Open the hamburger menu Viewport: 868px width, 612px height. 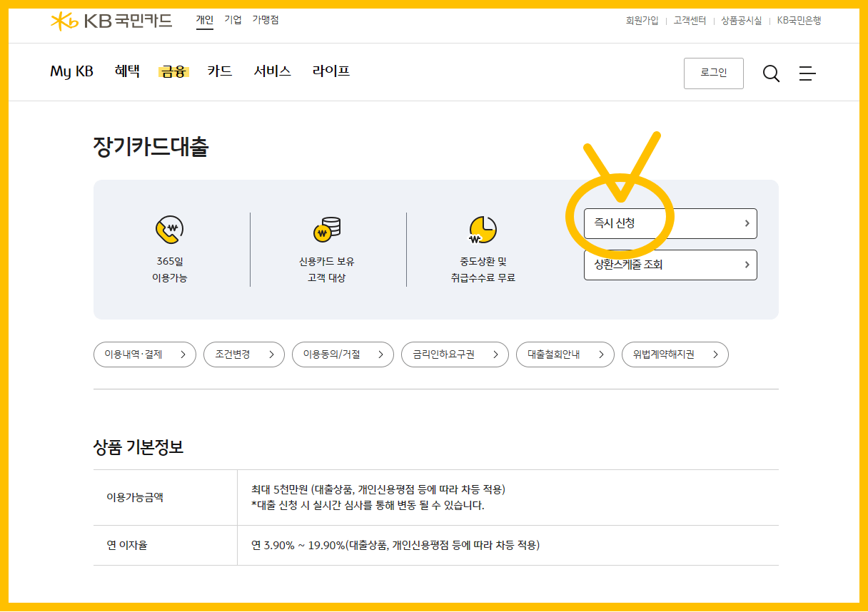[807, 73]
